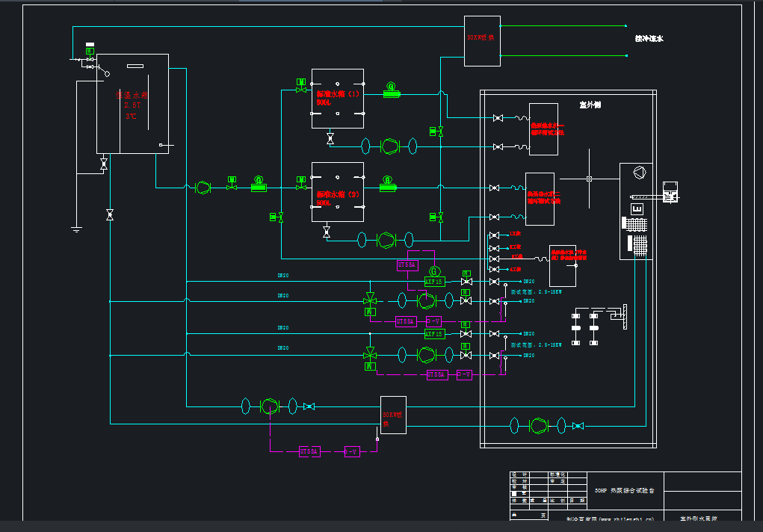Viewport: 763px width, 532px height.
Task: Select the '标准水箱（1）' tank label
Action: point(338,94)
